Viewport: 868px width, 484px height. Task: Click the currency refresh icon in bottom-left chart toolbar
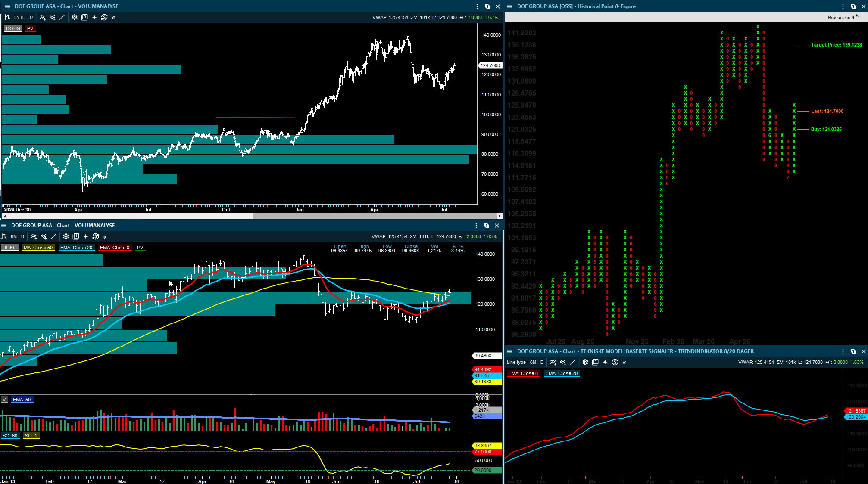(96, 237)
